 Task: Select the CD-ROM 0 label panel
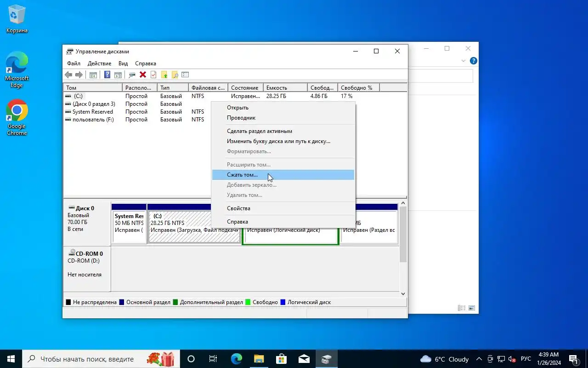(x=87, y=269)
